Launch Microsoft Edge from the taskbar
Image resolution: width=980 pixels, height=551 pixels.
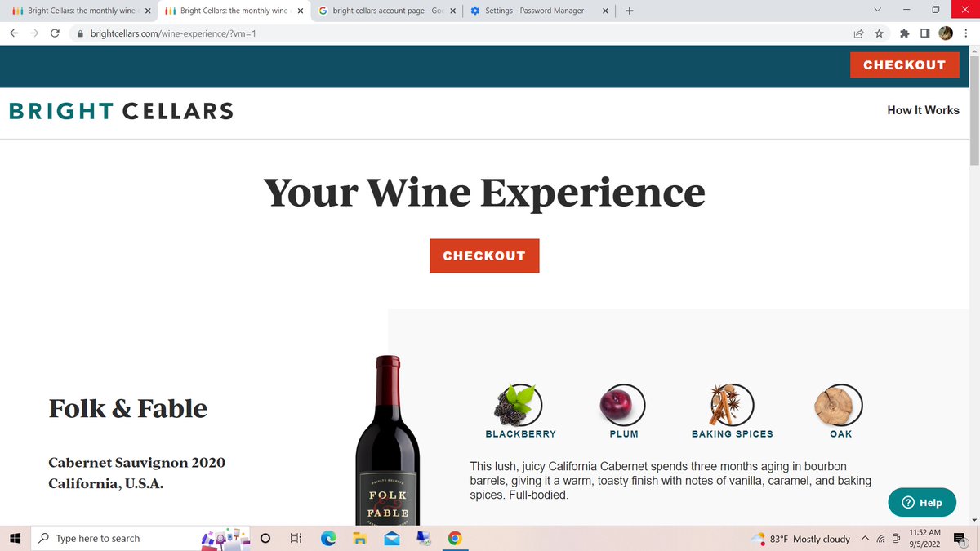point(327,539)
